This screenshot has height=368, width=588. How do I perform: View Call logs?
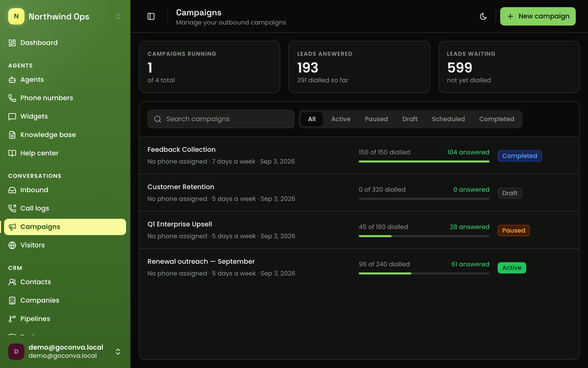[65, 208]
